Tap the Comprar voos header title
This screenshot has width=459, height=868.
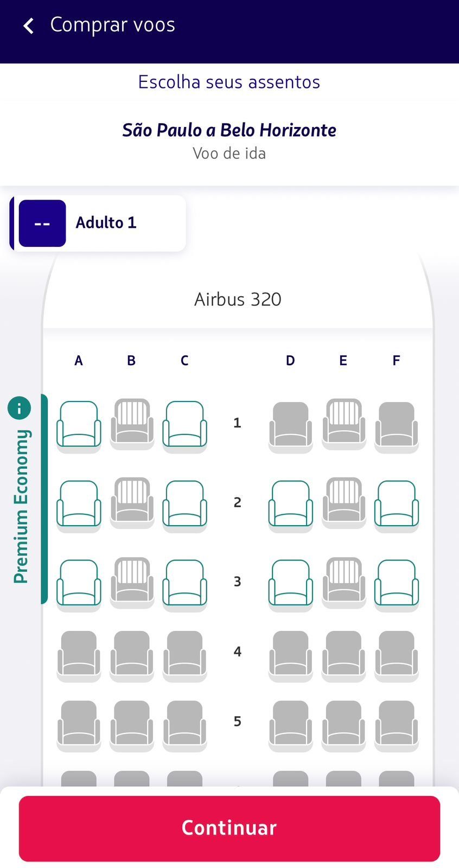click(112, 25)
